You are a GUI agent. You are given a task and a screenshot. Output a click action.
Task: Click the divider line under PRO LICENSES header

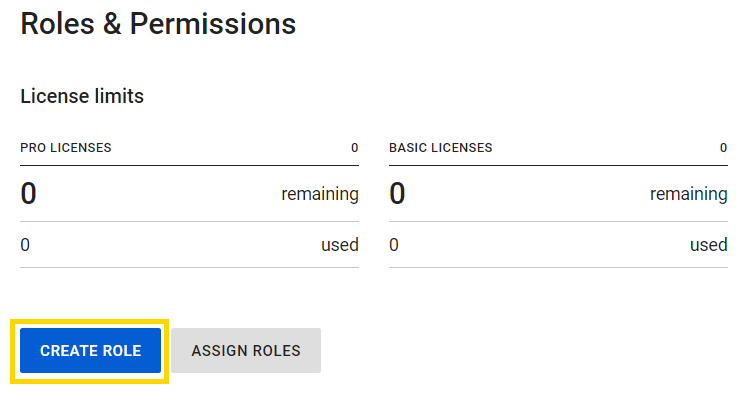click(189, 165)
